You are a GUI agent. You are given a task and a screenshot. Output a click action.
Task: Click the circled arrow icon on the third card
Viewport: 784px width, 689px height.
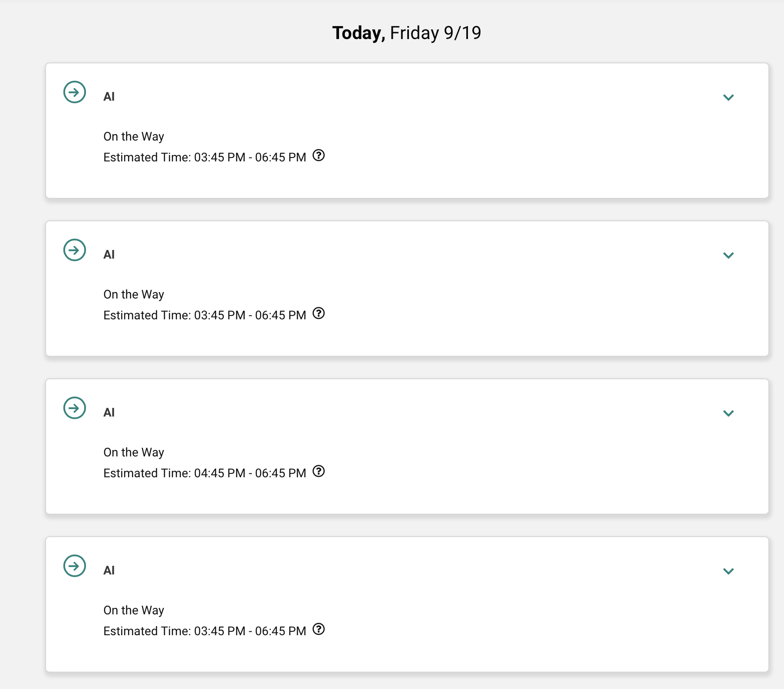click(74, 408)
